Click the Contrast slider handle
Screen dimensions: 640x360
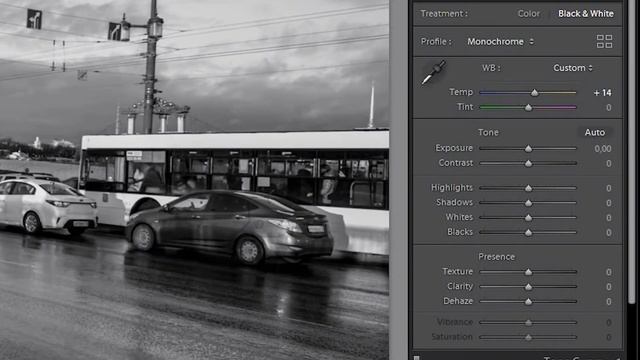529,163
